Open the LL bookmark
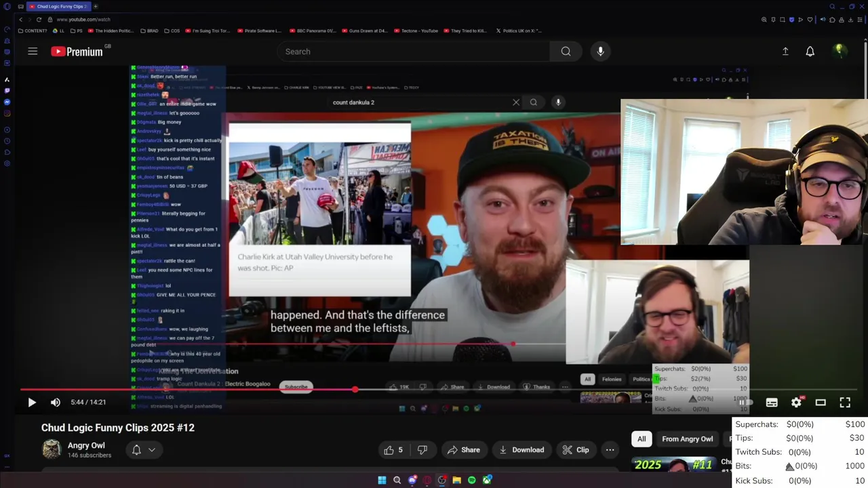The height and width of the screenshot is (488, 868). point(58,30)
